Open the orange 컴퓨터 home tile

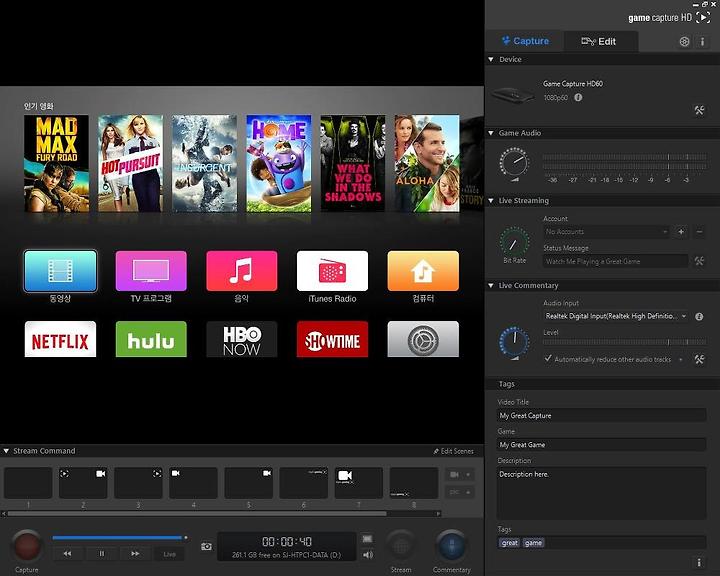[423, 271]
